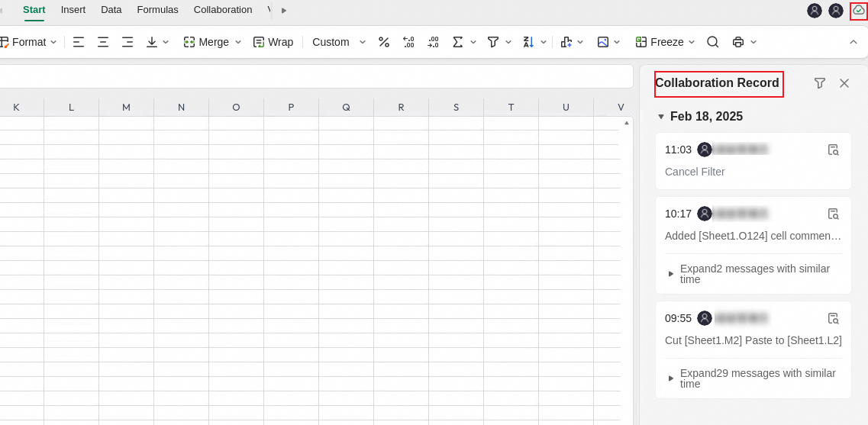Open the Collaboration tab
This screenshot has width=868, height=425.
(x=223, y=10)
